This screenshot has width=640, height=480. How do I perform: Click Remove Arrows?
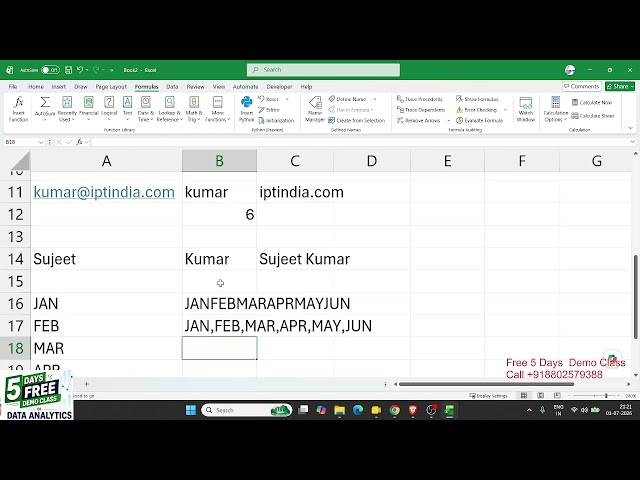[419, 120]
